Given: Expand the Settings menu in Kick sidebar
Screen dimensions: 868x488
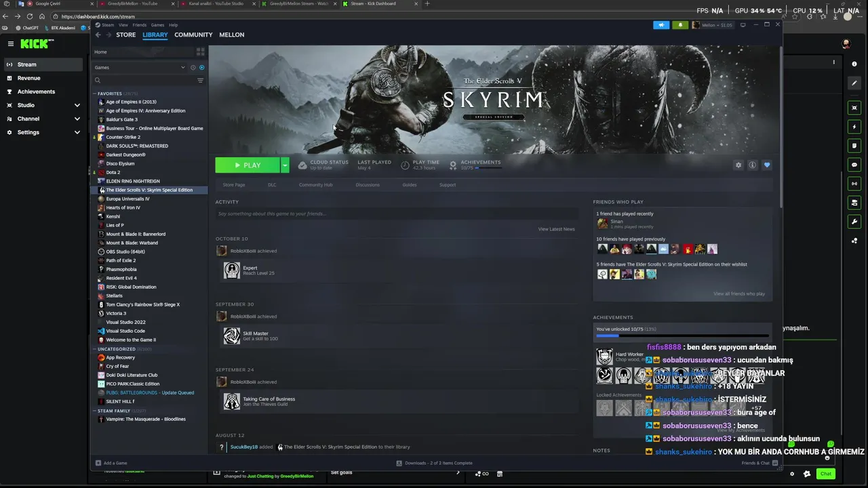Looking at the screenshot, I should (x=77, y=132).
